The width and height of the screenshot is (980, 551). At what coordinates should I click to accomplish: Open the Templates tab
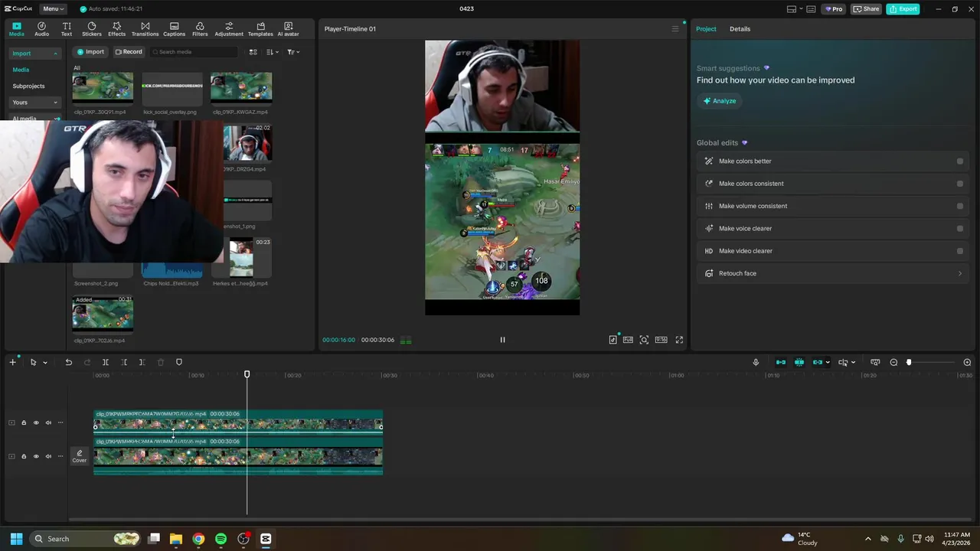click(x=260, y=29)
